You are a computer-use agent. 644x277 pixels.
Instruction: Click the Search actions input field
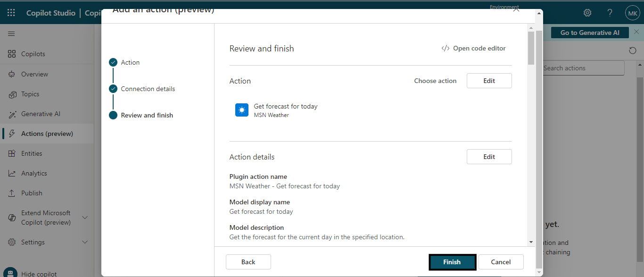coord(583,68)
